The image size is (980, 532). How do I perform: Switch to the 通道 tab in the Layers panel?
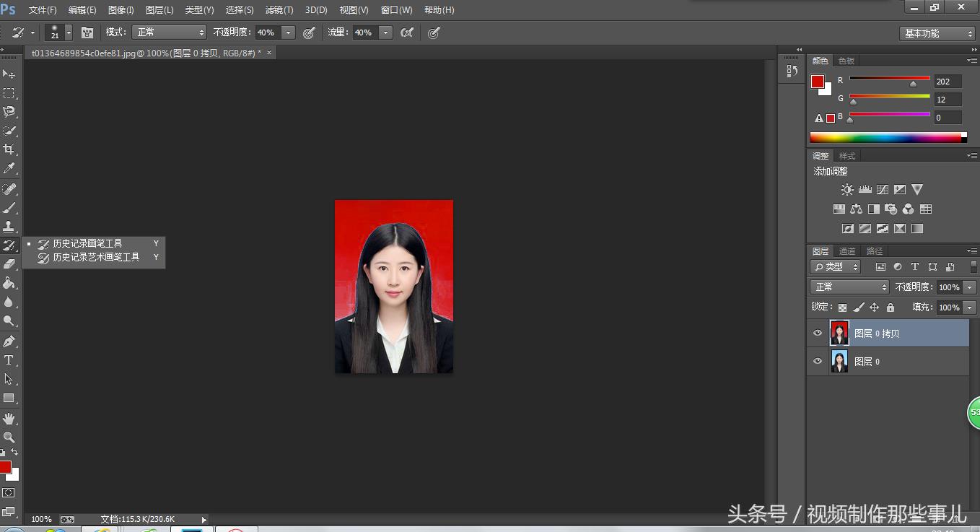[846, 250]
